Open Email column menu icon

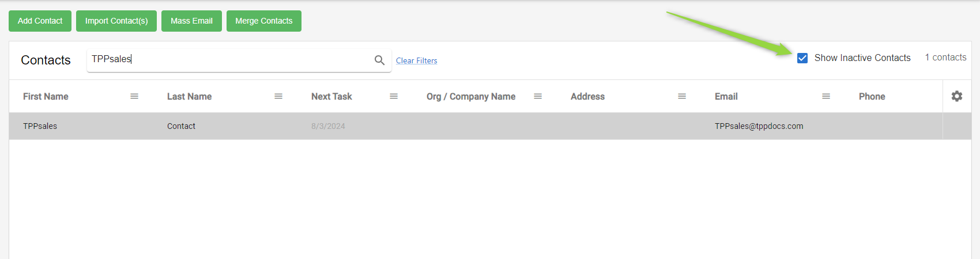point(826,96)
